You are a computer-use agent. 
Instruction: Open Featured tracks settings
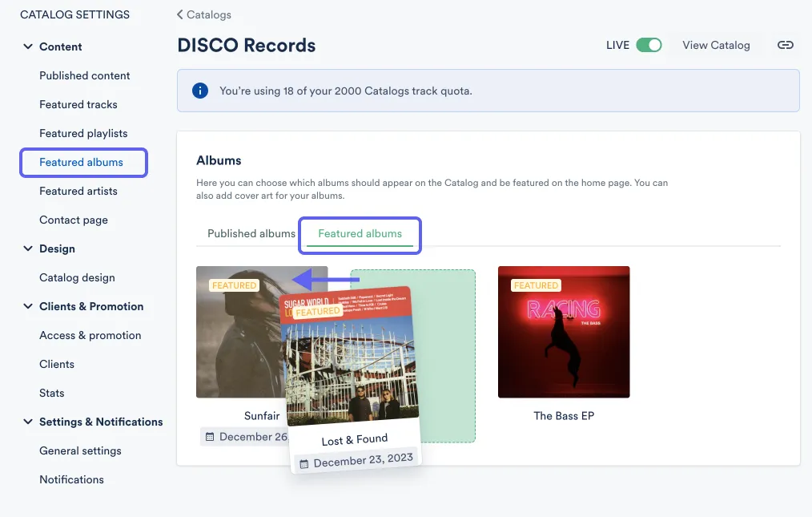click(x=78, y=104)
